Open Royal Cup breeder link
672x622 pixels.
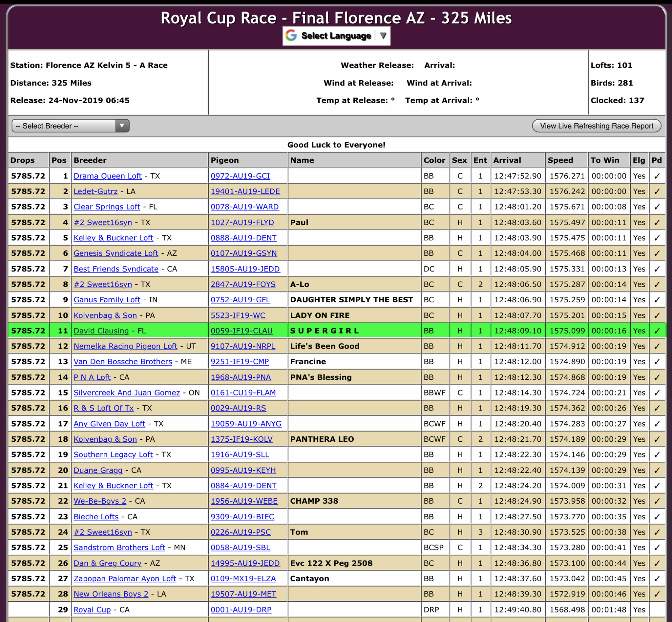point(92,610)
